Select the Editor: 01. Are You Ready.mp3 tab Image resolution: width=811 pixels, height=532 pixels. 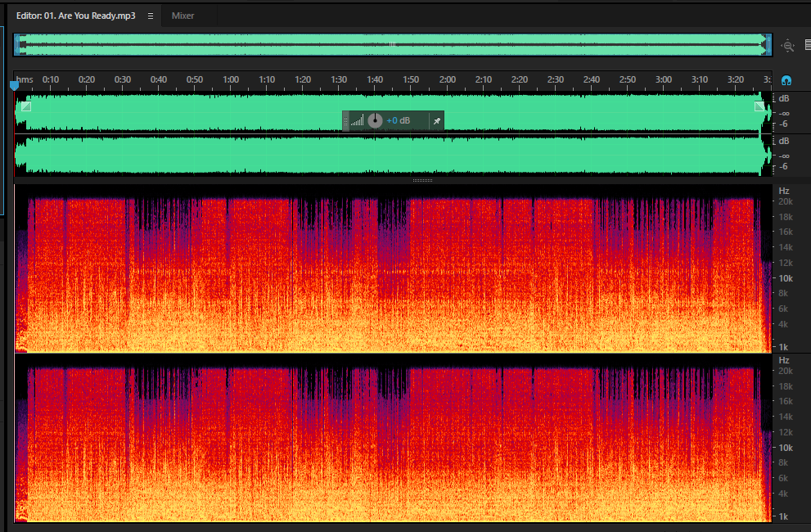coord(75,16)
